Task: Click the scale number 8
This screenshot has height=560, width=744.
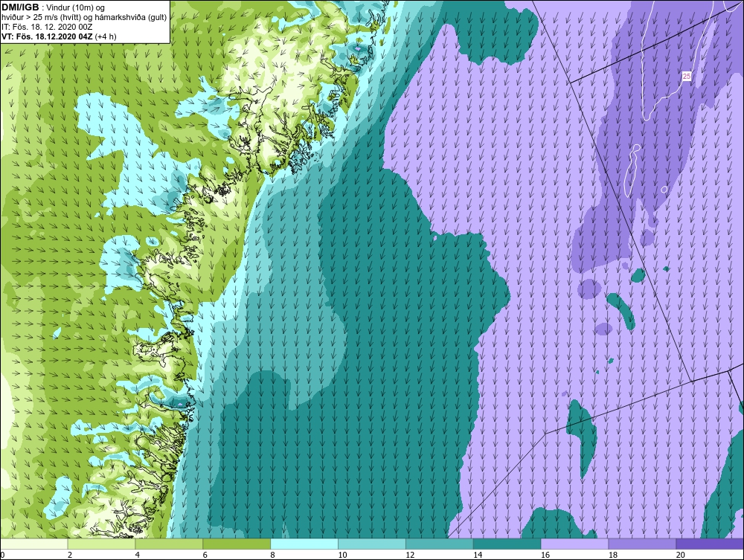Action: [x=272, y=555]
